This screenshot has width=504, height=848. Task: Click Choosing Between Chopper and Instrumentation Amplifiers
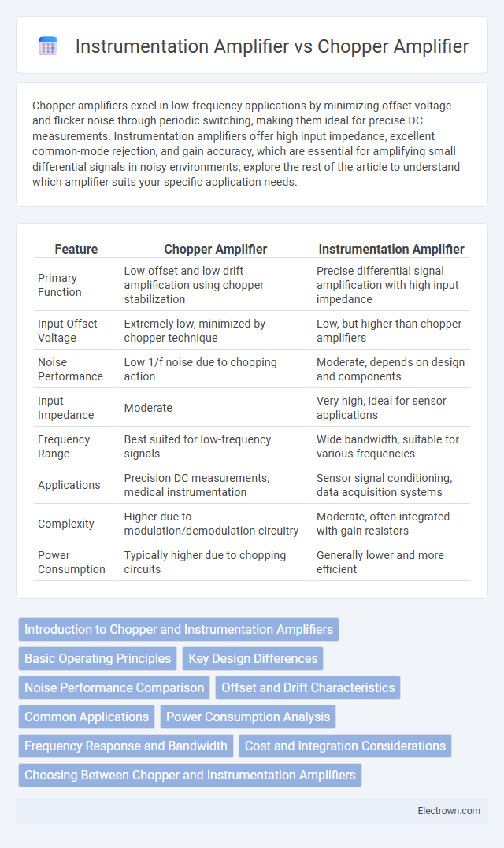pyautogui.click(x=190, y=776)
